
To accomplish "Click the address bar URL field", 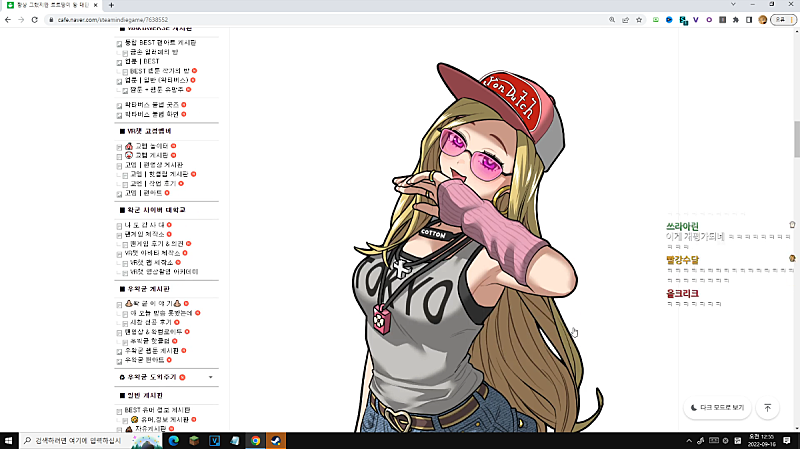I will [327, 20].
